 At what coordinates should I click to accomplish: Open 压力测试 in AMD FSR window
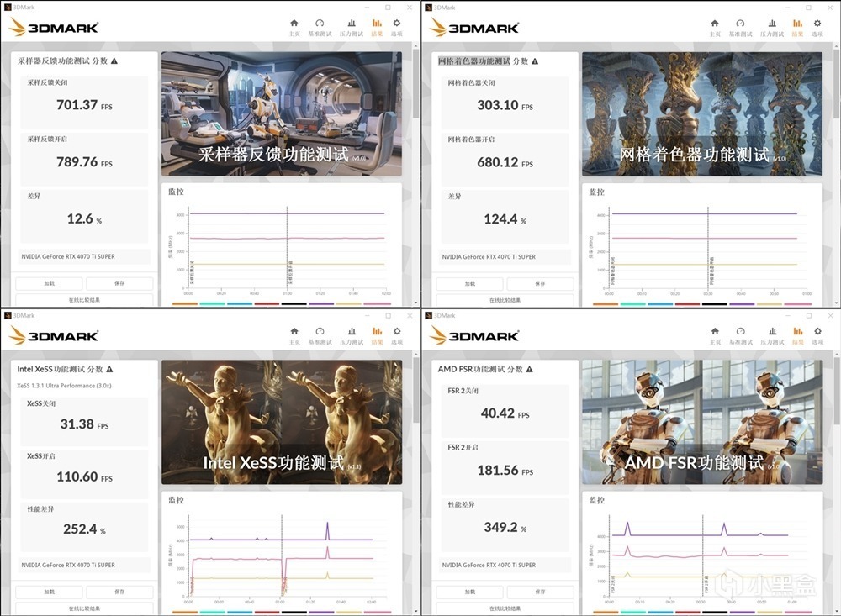point(772,335)
